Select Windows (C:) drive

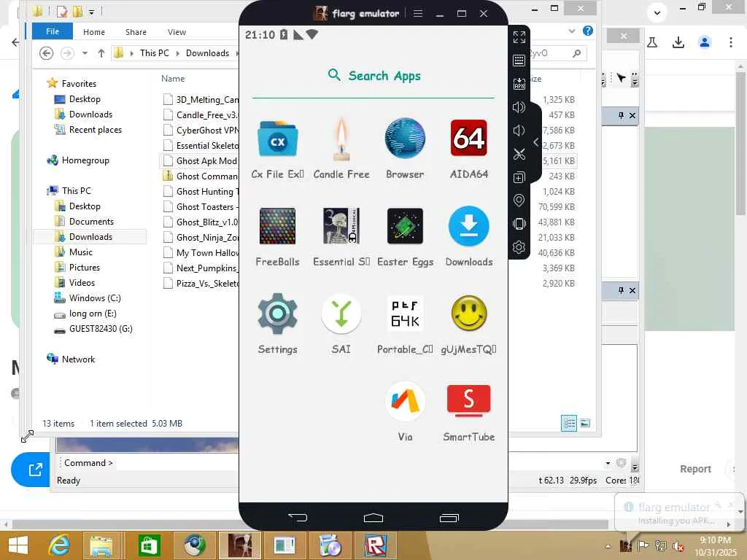coord(95,297)
